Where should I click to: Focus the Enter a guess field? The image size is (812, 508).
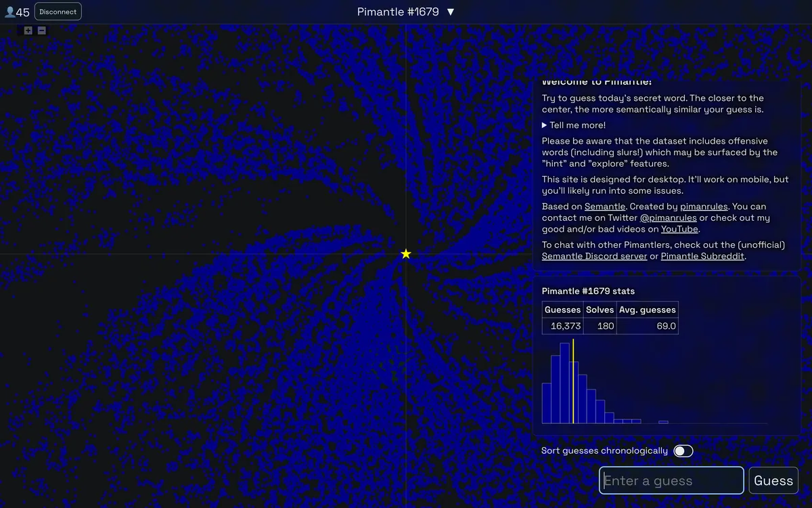tap(671, 480)
